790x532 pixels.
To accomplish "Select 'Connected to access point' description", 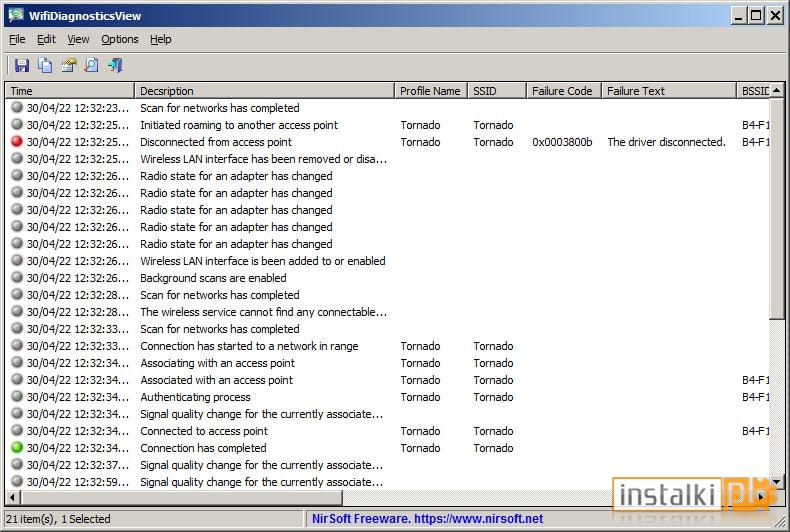I will click(204, 431).
